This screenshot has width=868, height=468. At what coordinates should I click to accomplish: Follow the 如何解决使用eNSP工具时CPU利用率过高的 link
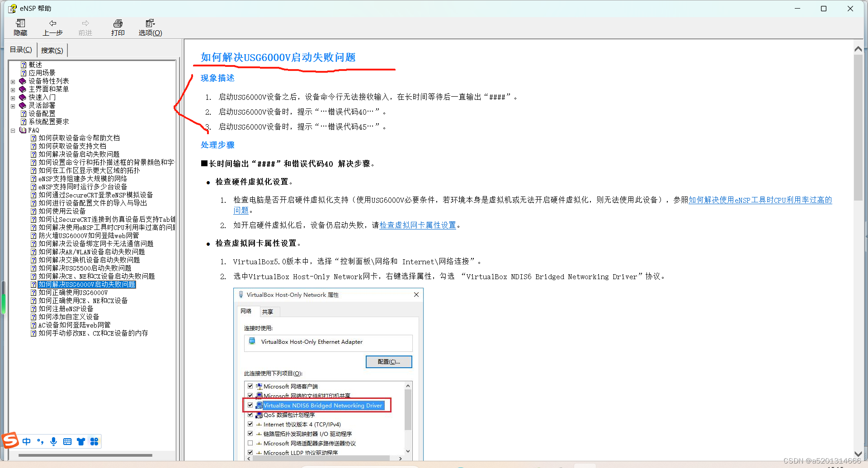pos(760,200)
